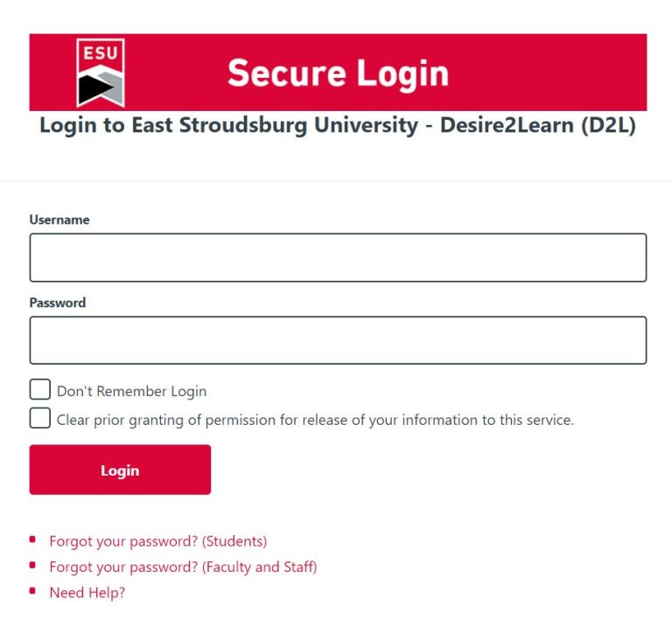Click the bullet beside the Faculty and Staff link

[32, 566]
